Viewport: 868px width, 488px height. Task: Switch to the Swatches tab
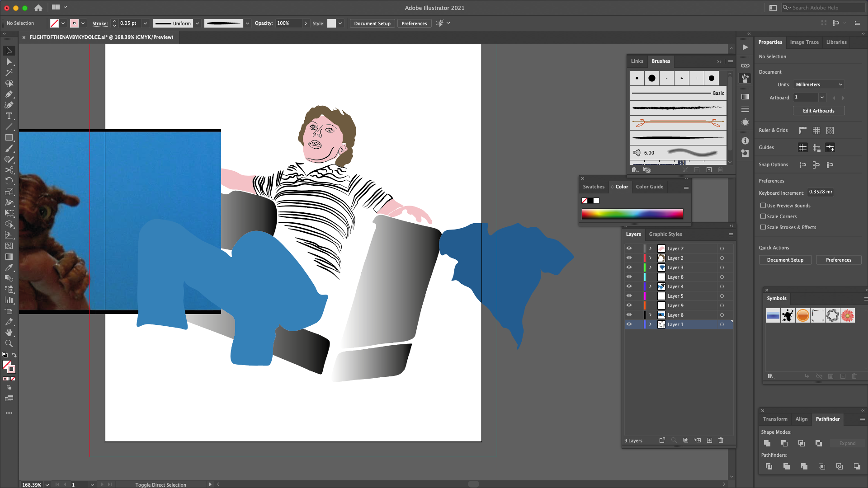[594, 187]
